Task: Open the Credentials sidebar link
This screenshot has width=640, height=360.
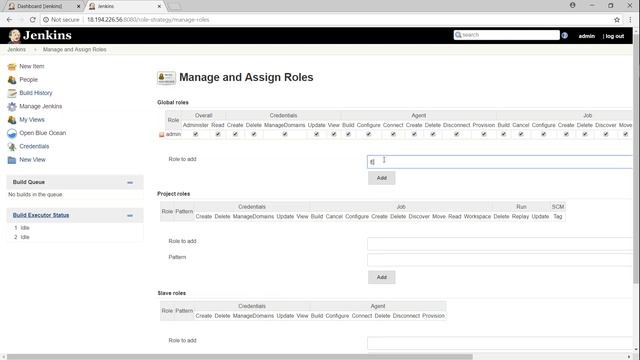Action: 34,147
